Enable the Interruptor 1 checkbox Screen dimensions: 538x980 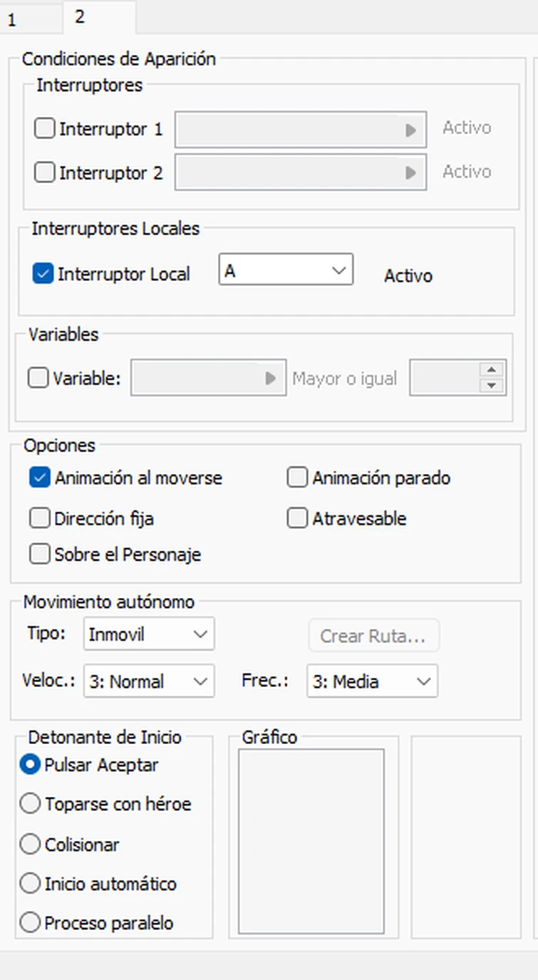click(44, 128)
